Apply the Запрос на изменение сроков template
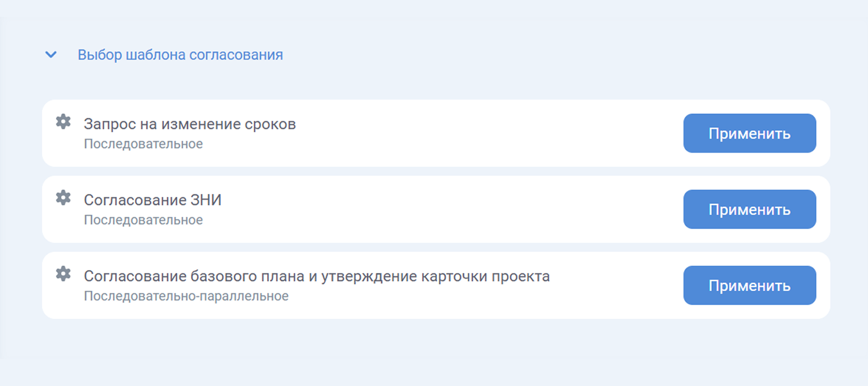Viewport: 868px width, 386px height. pos(749,133)
